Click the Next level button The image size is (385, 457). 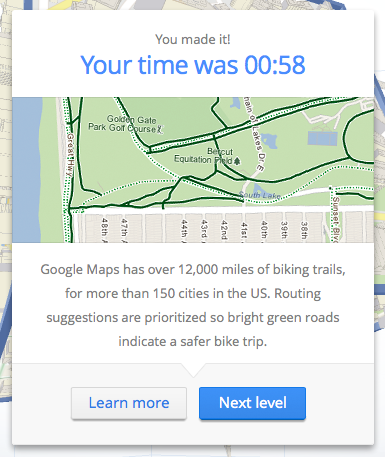tap(252, 403)
